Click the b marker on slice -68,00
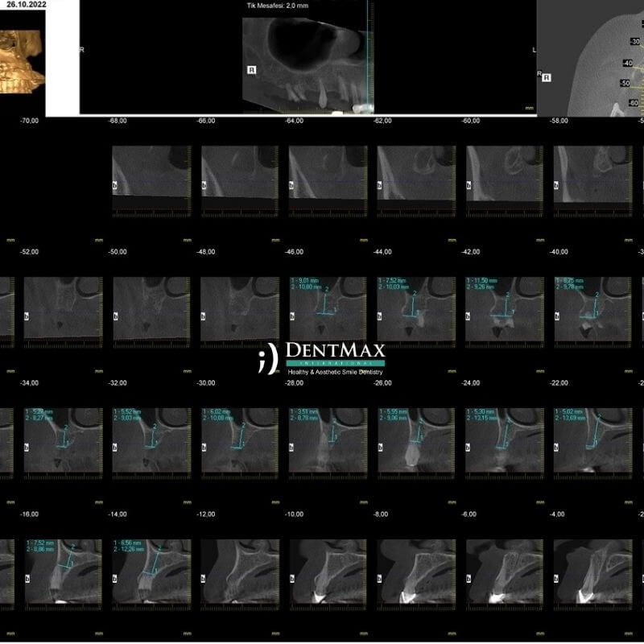This screenshot has height=644, width=644. [116, 185]
